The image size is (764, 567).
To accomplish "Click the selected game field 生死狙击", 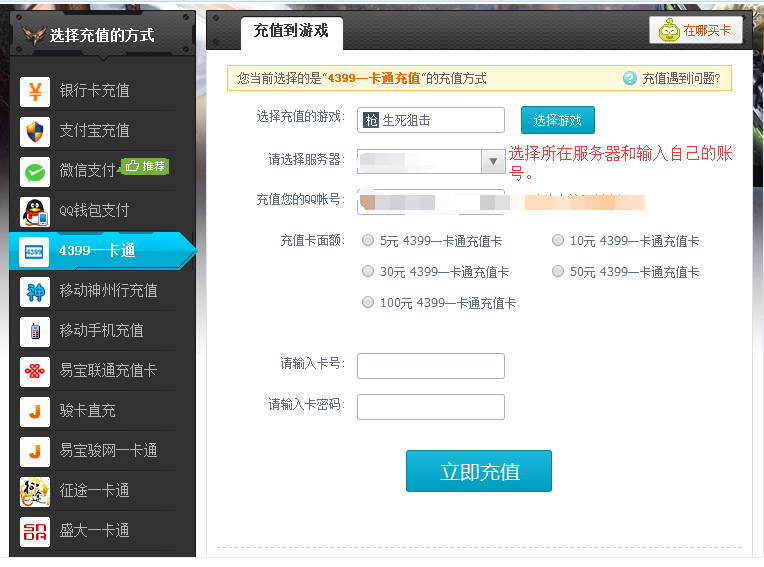I will click(x=431, y=120).
